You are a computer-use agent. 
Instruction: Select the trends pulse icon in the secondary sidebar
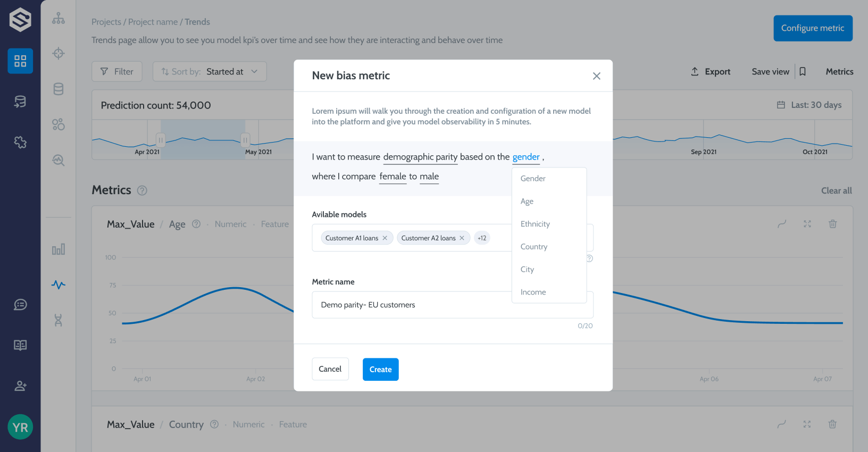pyautogui.click(x=59, y=284)
